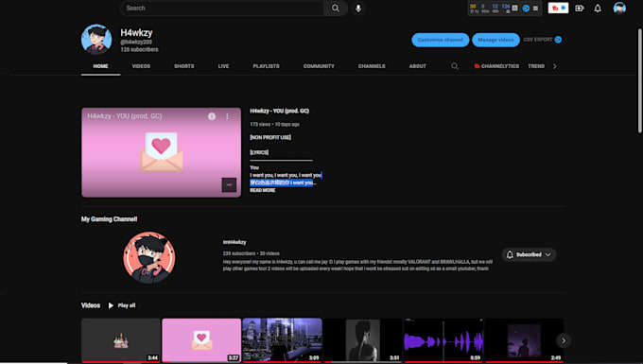This screenshot has width=643, height=364.
Task: Click the Customize channel button
Action: click(441, 40)
